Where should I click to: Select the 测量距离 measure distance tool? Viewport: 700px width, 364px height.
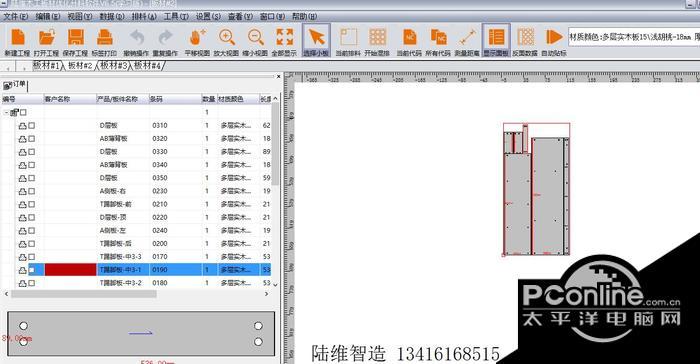[x=467, y=38]
